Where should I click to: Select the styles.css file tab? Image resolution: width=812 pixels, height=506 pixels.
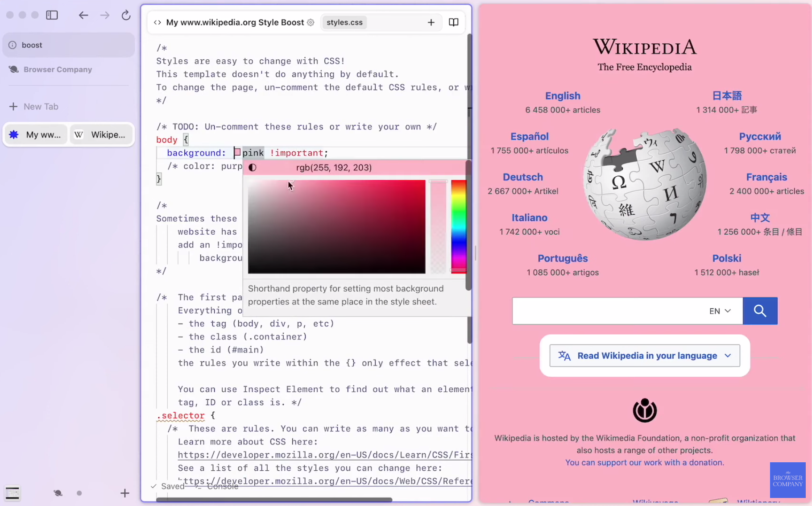tap(344, 22)
